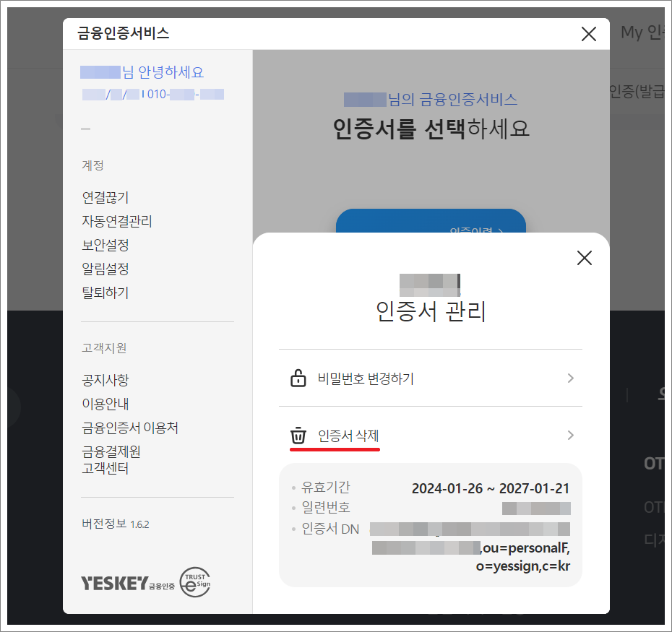Click the 고객지원 section label
Screen dimensions: 672x632
click(x=104, y=348)
